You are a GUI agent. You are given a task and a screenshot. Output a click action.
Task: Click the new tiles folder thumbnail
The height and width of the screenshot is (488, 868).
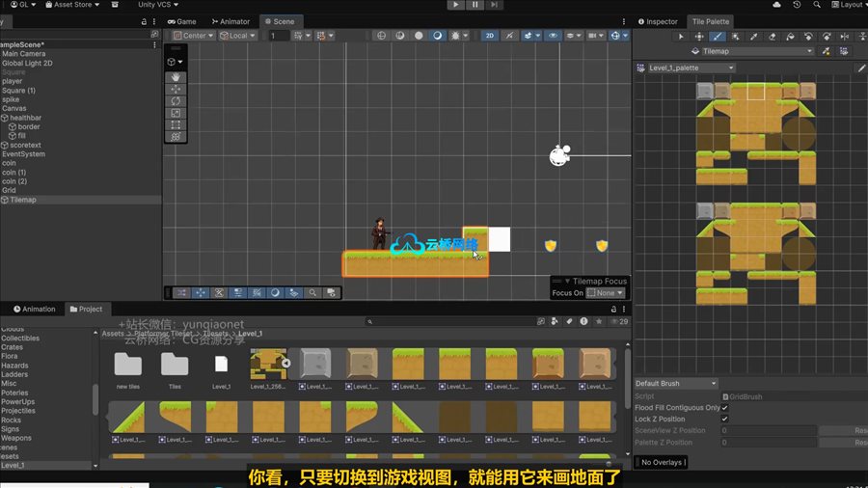127,365
